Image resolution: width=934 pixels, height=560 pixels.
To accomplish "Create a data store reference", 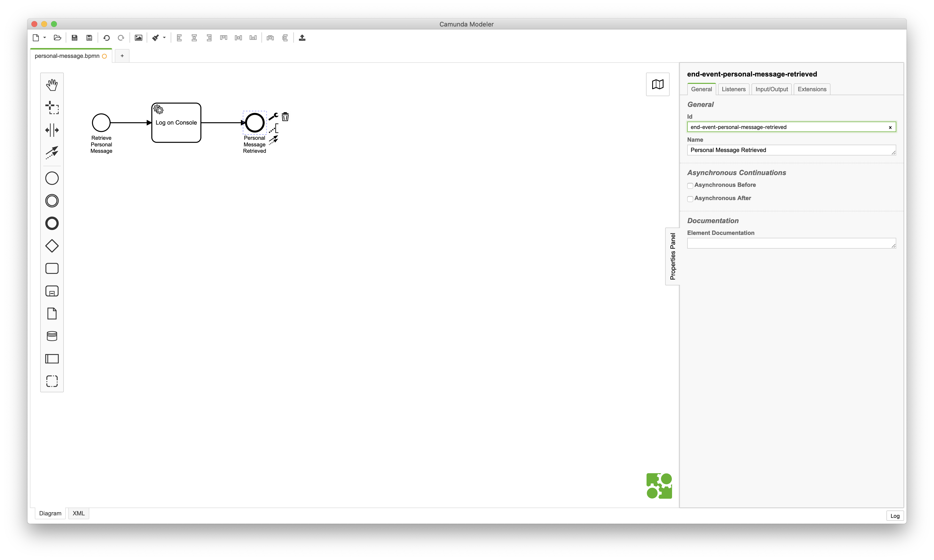I will tap(52, 336).
